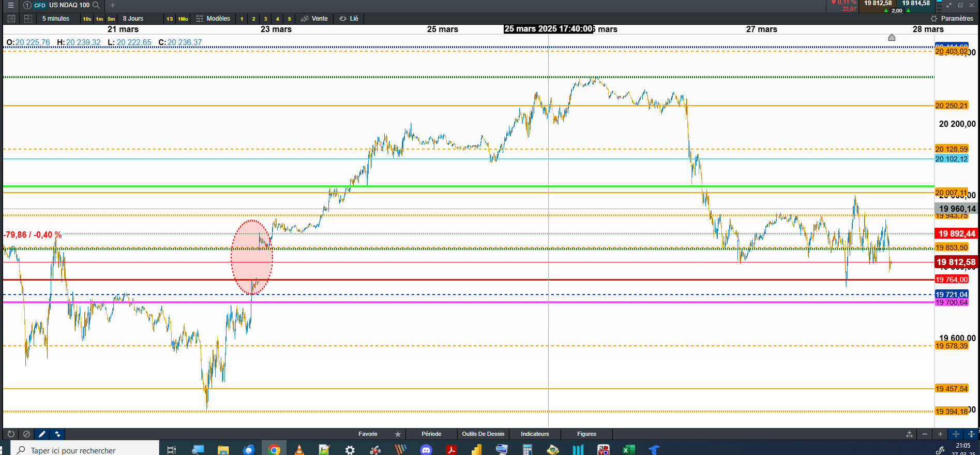Viewport: 980px width, 455px height.
Task: Open Power BI from taskbar
Action: tap(477, 450)
